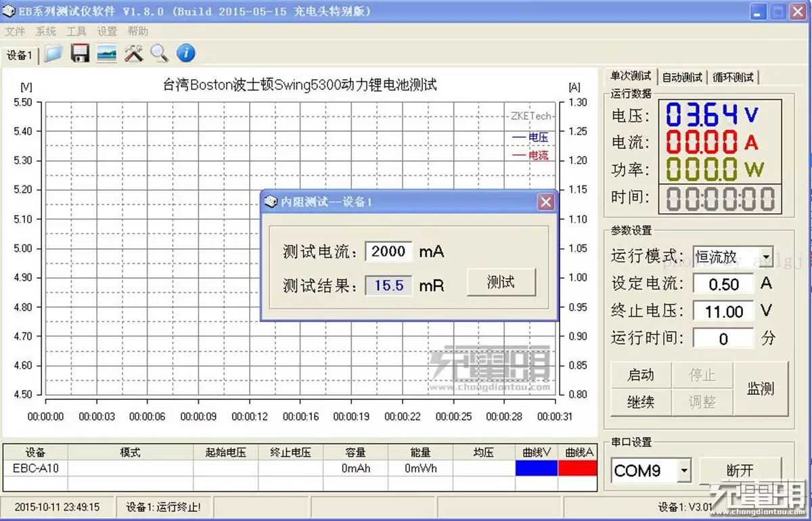Click the EB tester app icon in title bar
This screenshot has width=812, height=521.
(x=10, y=12)
